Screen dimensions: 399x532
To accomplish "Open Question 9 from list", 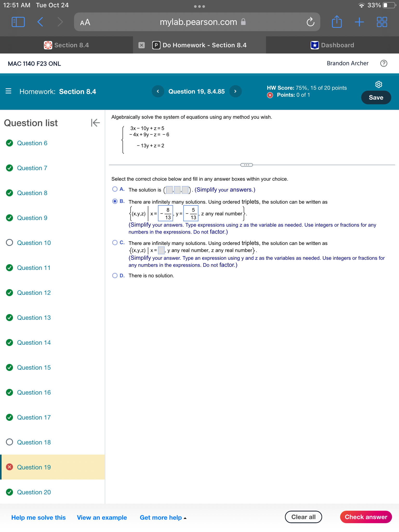I will (x=32, y=218).
